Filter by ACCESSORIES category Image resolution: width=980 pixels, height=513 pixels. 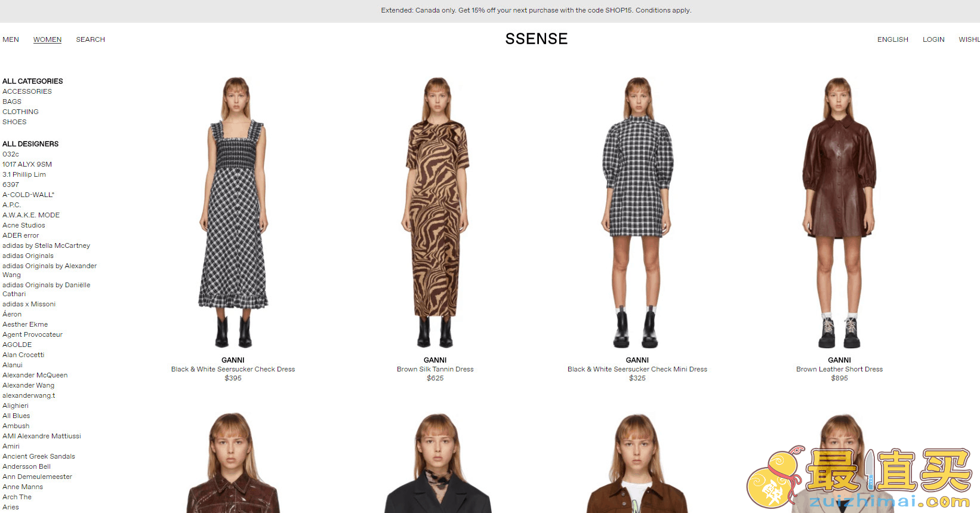click(x=27, y=91)
